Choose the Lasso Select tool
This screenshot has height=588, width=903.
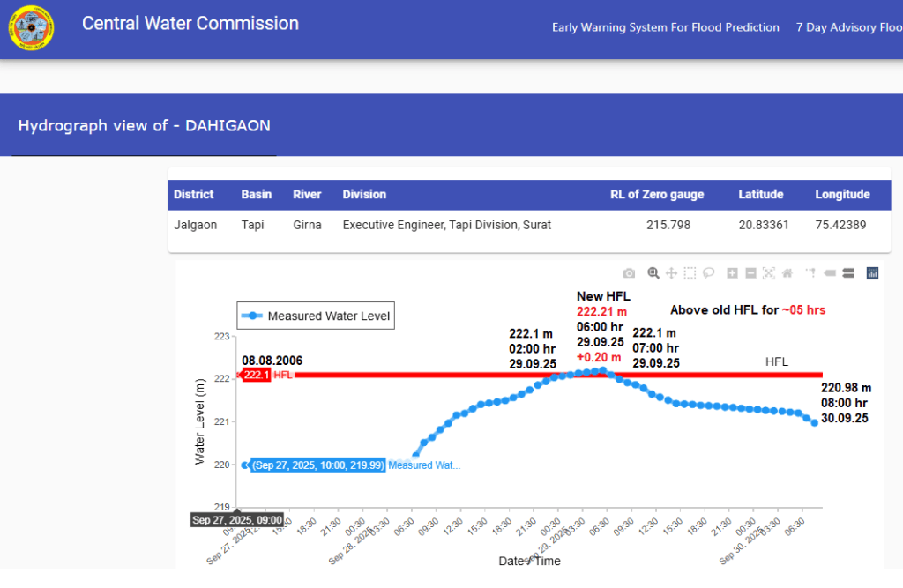click(x=708, y=273)
